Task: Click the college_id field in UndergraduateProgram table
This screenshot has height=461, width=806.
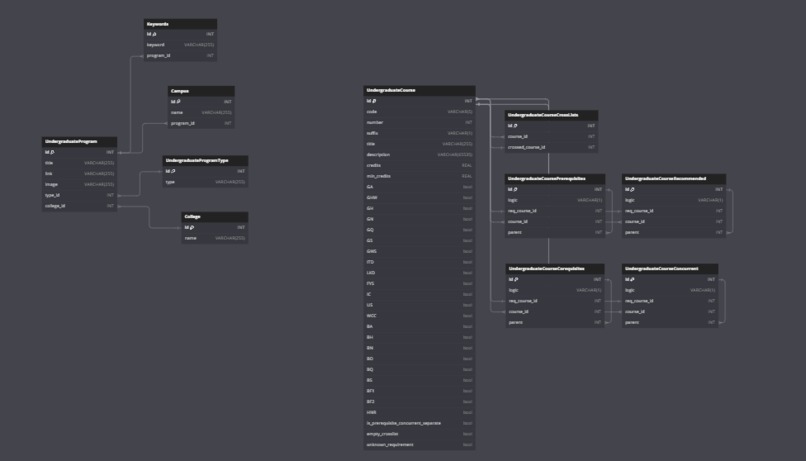Action: [x=80, y=206]
